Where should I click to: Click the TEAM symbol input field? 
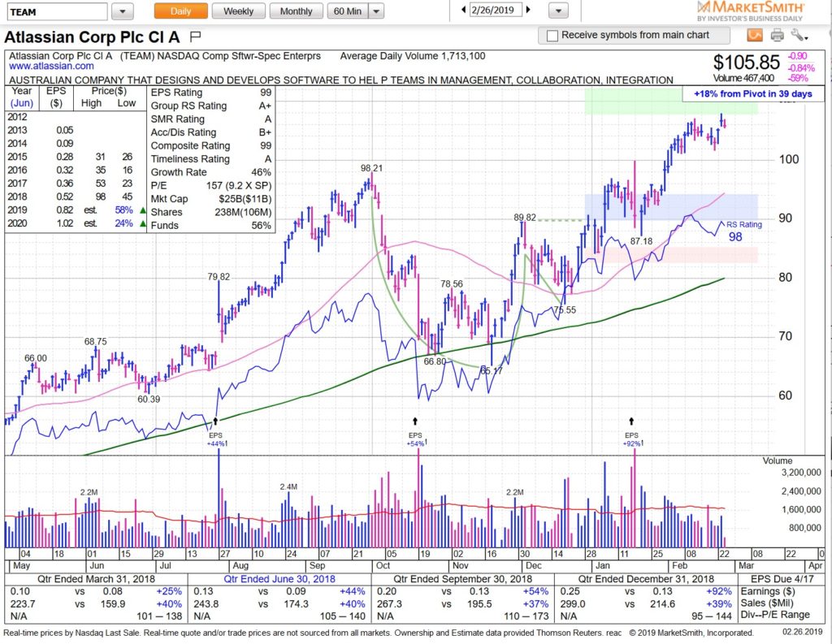[56, 11]
